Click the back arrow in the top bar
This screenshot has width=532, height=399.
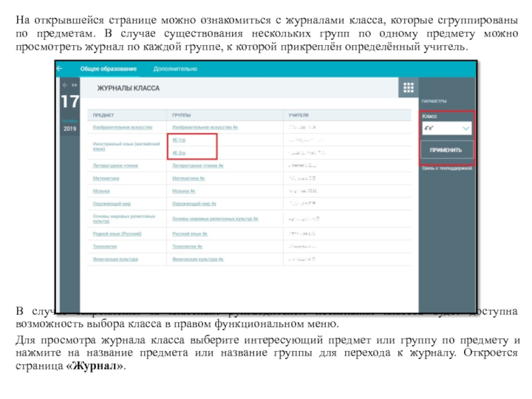pyautogui.click(x=60, y=68)
